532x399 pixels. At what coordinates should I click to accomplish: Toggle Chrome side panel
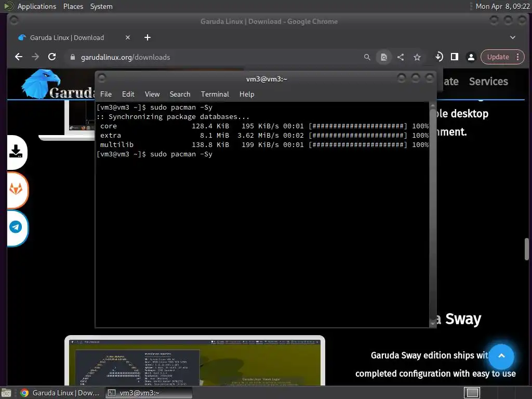[455, 57]
